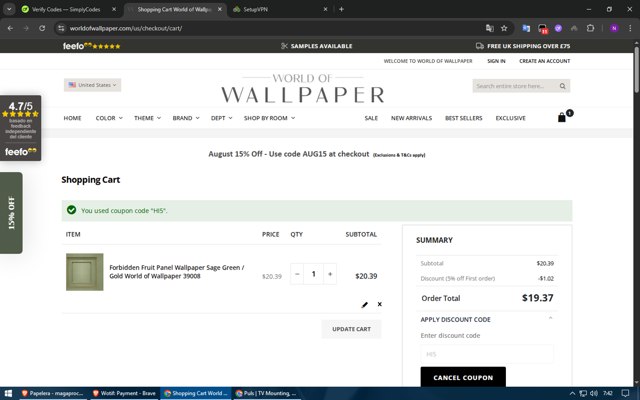Reload the page
Viewport: 640px width, 400px height.
pos(42,28)
